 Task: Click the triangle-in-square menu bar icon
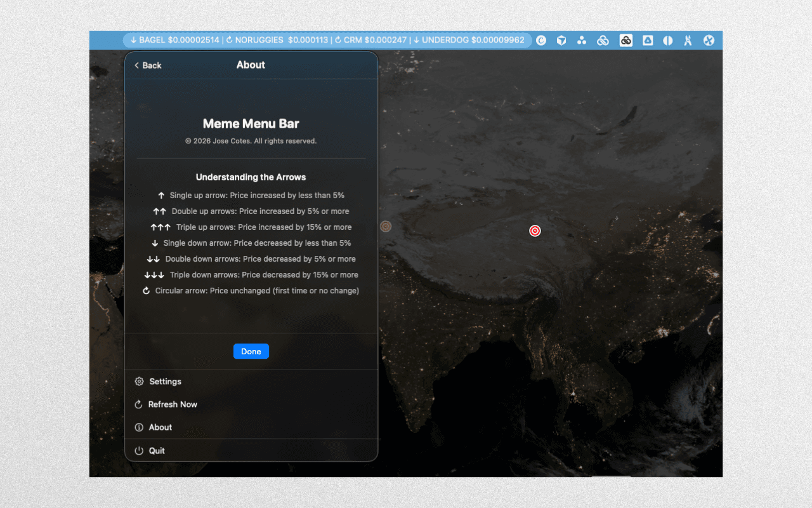(x=647, y=40)
